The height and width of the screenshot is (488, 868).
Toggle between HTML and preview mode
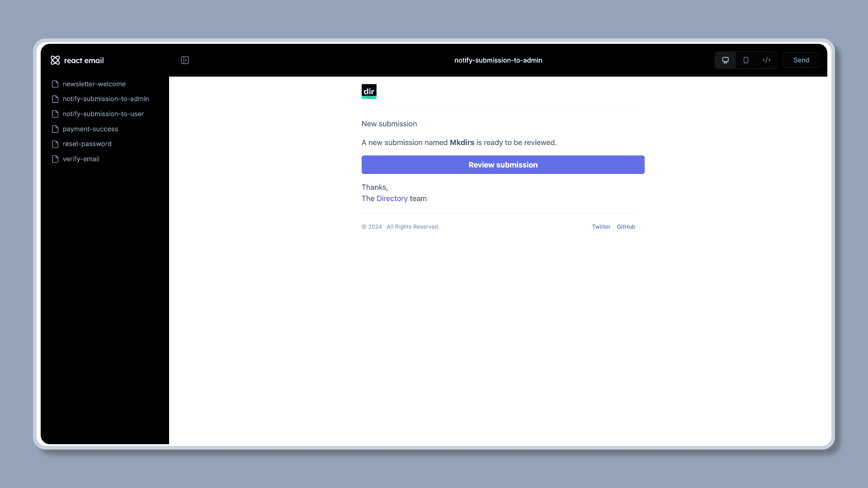click(x=767, y=60)
